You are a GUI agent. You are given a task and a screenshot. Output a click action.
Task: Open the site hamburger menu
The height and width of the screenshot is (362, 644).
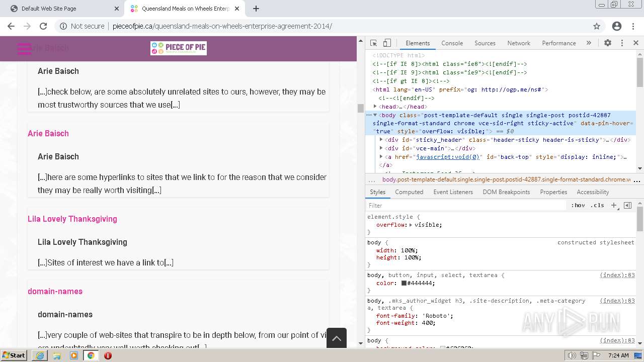[24, 48]
